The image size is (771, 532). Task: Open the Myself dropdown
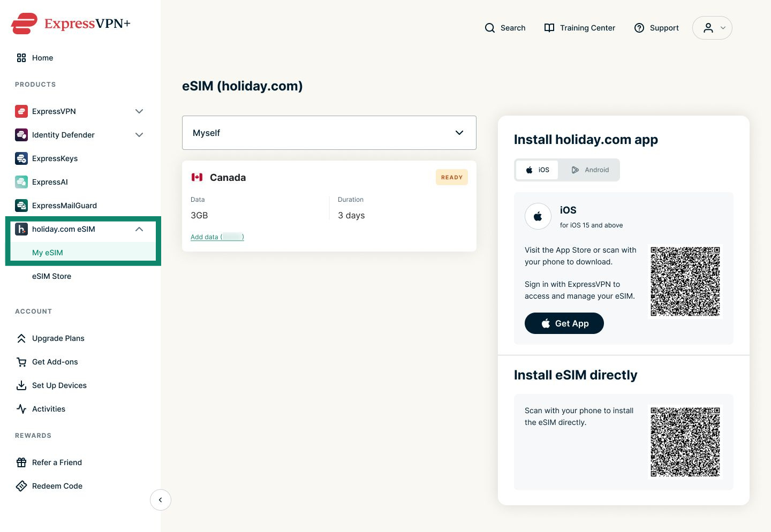click(329, 133)
